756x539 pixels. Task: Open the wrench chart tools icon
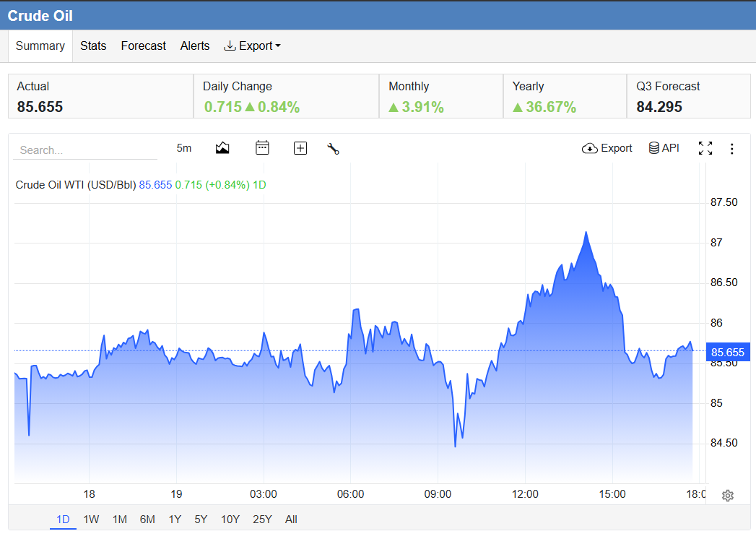click(333, 149)
